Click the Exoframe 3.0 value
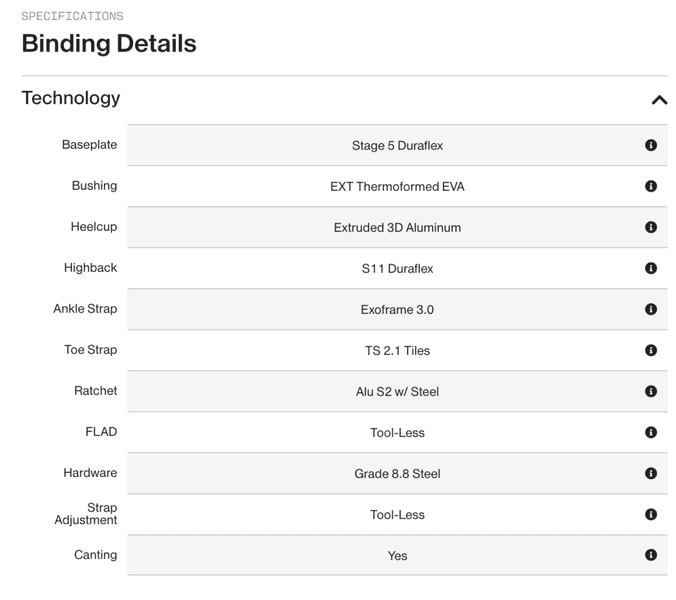This screenshot has width=676, height=600. 397,310
